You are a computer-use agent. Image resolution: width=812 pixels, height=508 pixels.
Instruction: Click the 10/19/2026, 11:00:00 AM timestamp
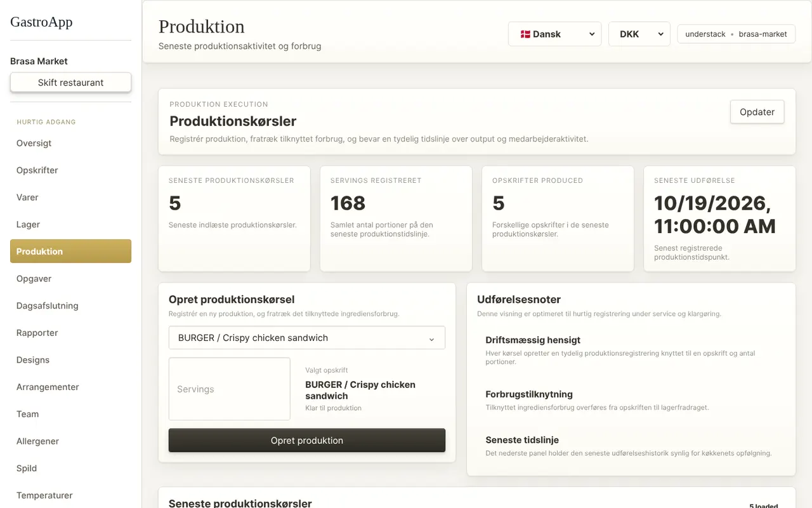(x=715, y=215)
